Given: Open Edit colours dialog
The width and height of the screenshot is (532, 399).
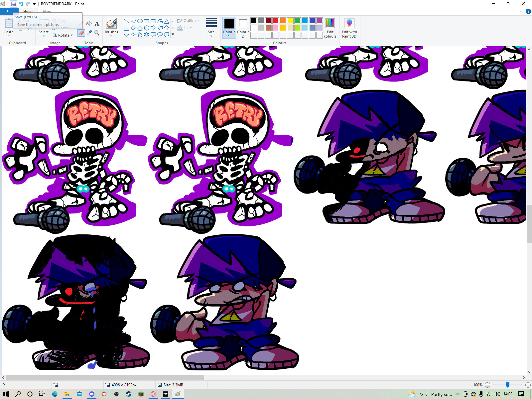Looking at the screenshot, I should pos(330,28).
